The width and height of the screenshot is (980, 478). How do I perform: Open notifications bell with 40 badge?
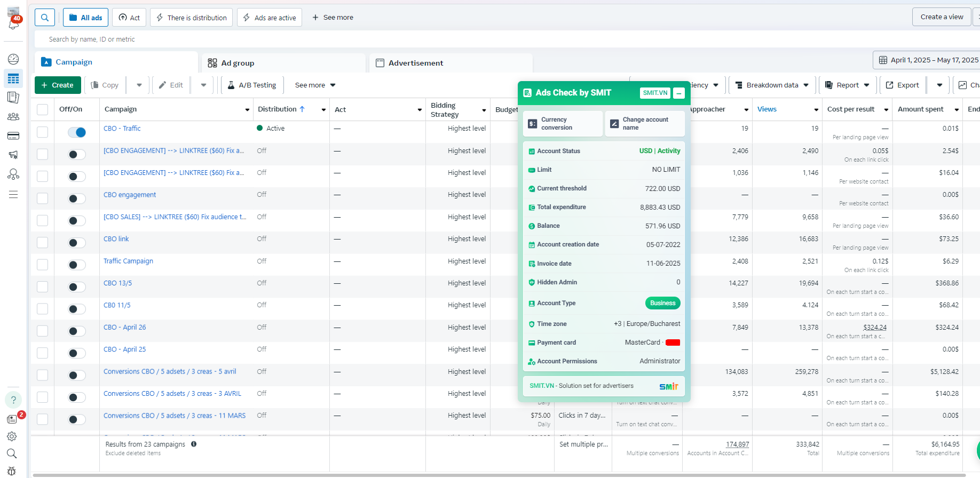(x=13, y=24)
